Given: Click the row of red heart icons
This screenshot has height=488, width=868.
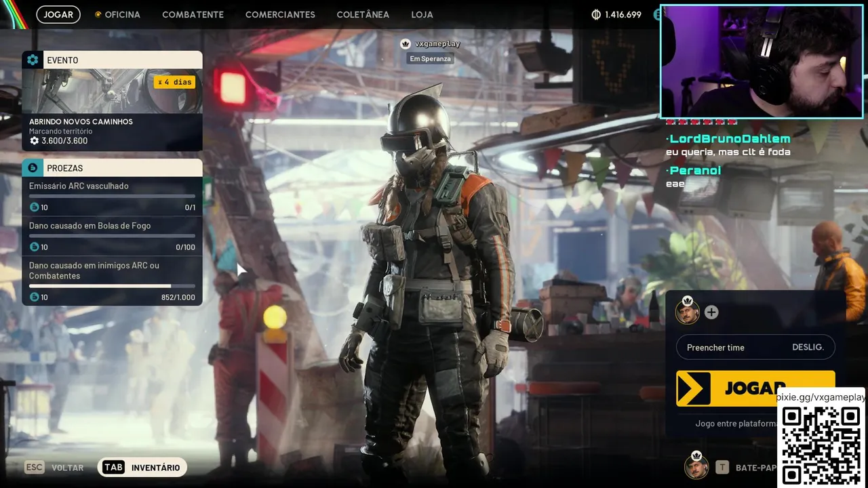Looking at the screenshot, I should point(701,122).
